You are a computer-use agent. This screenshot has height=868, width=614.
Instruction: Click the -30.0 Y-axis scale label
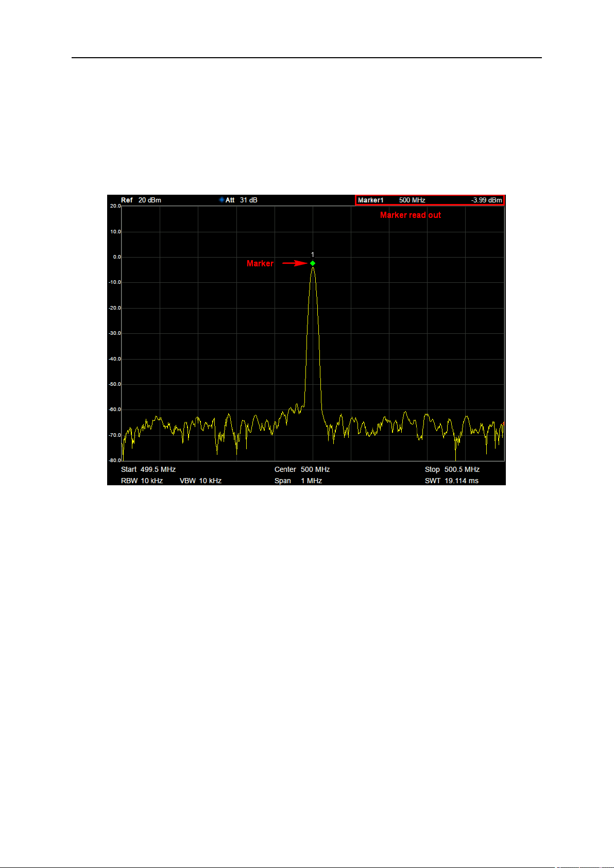(114, 333)
